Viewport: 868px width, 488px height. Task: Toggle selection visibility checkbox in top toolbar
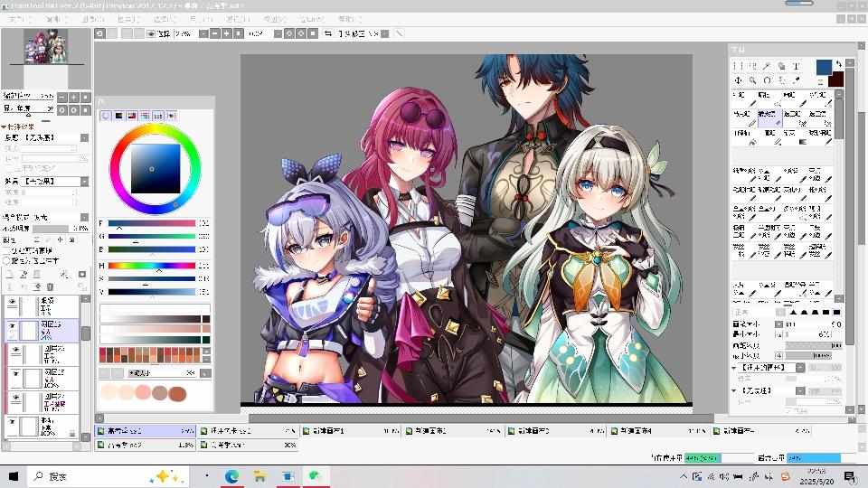(151, 33)
